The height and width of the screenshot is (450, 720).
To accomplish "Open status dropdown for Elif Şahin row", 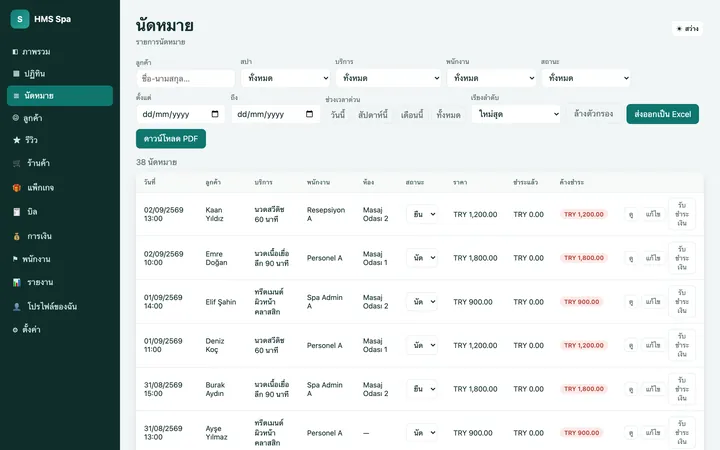I will 422,302.
